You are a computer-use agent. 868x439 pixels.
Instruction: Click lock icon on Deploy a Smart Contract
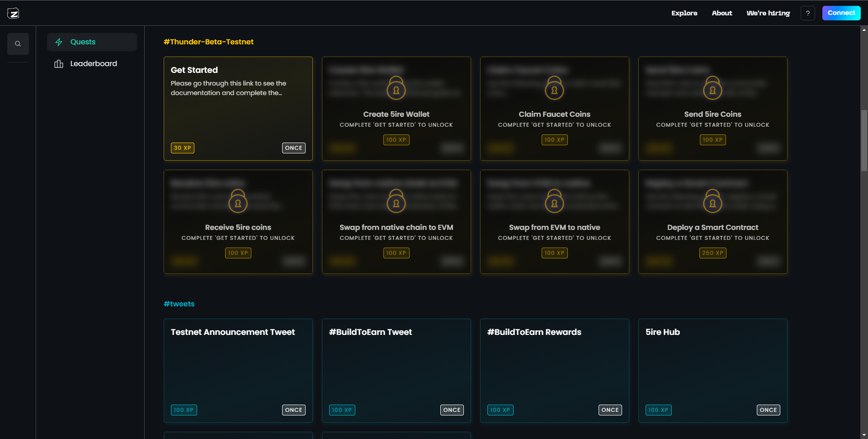712,201
